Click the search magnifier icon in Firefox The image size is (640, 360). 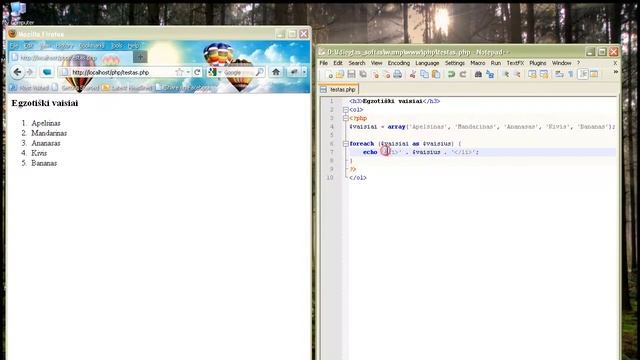(259, 72)
